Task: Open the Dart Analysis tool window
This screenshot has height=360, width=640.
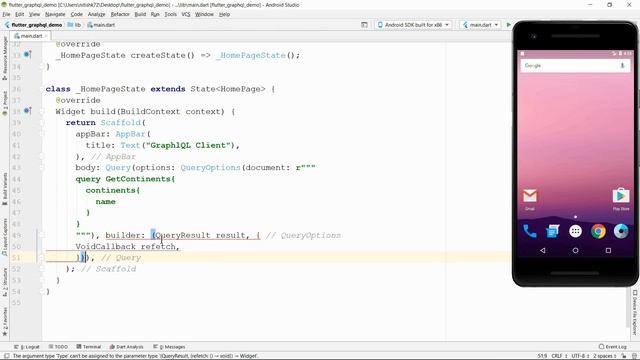Action: [127, 347]
